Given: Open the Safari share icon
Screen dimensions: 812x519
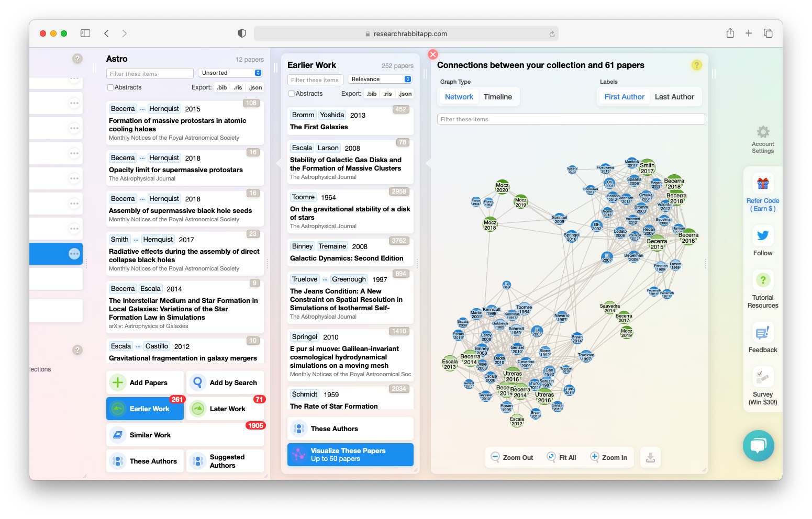Looking at the screenshot, I should click(x=730, y=33).
